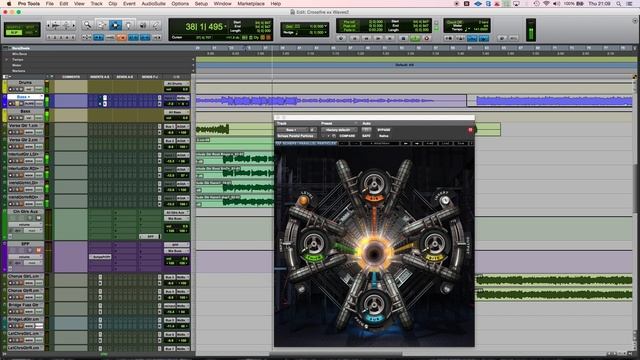Image resolution: width=640 pixels, height=360 pixels.
Task: Click the macOS volume icon
Action: [556, 4]
